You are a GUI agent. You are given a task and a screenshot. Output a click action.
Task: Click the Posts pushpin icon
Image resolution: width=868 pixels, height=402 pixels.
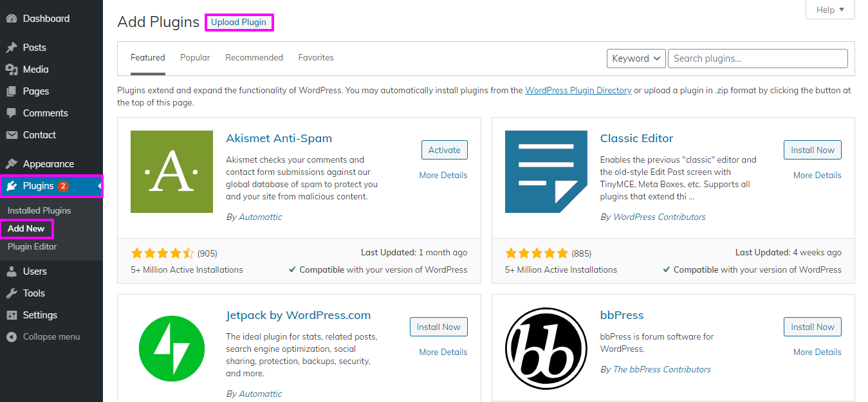click(12, 48)
